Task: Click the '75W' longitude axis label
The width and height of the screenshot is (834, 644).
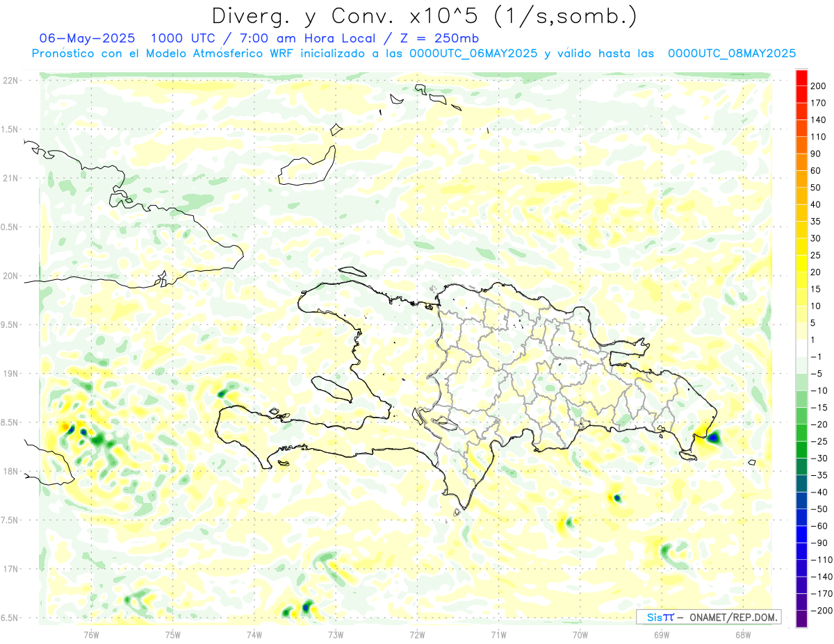Action: (173, 634)
